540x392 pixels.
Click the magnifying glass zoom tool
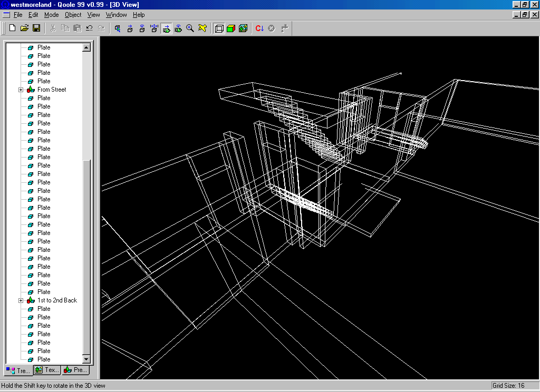pos(190,28)
